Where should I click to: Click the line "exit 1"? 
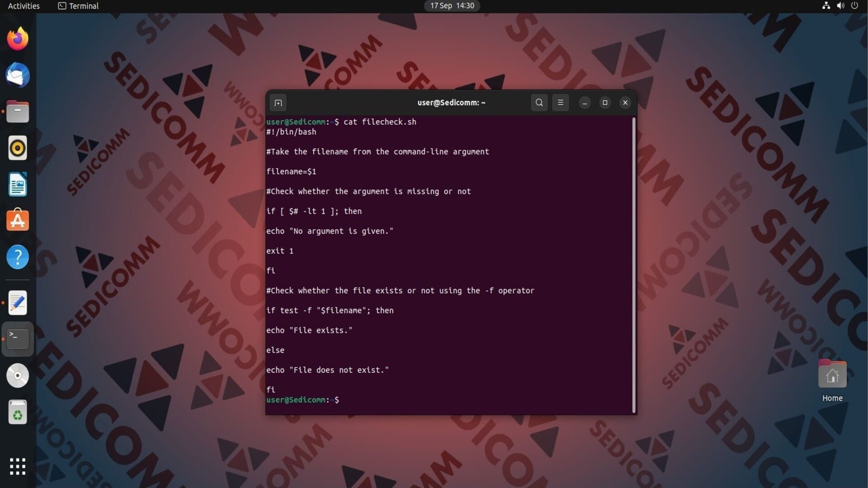click(x=280, y=251)
